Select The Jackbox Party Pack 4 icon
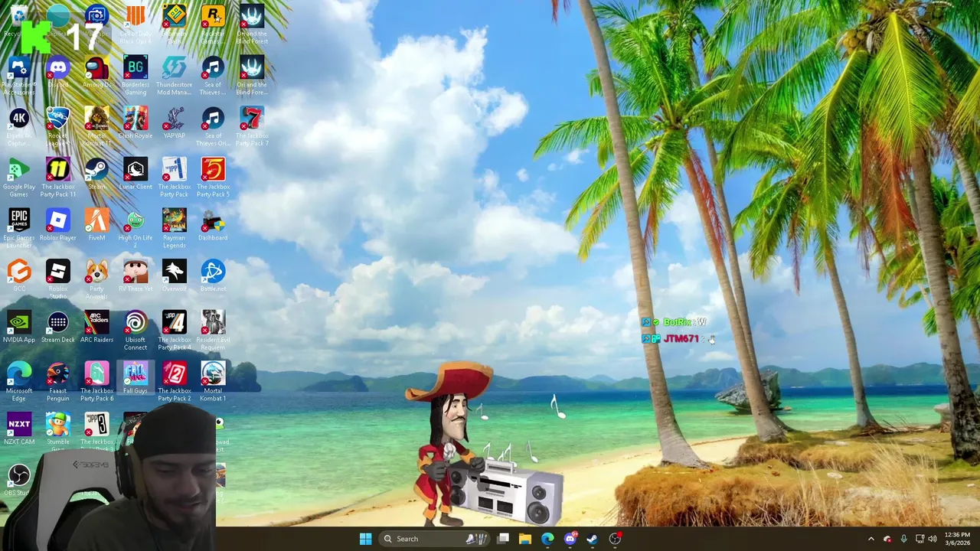 (x=175, y=331)
